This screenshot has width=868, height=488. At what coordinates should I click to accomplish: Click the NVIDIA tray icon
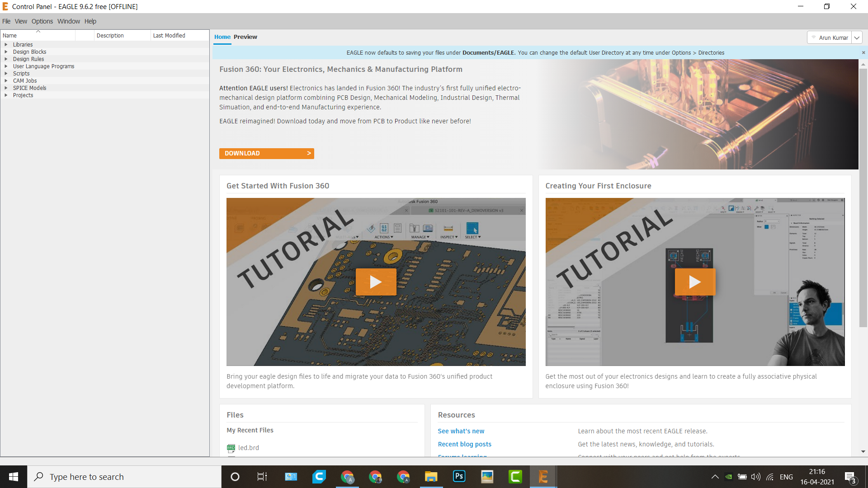[x=729, y=477]
